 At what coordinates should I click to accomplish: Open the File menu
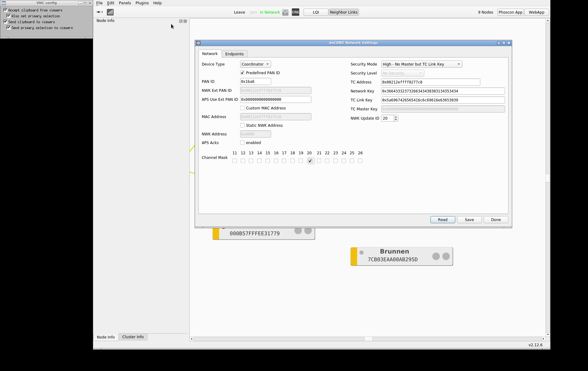(99, 3)
